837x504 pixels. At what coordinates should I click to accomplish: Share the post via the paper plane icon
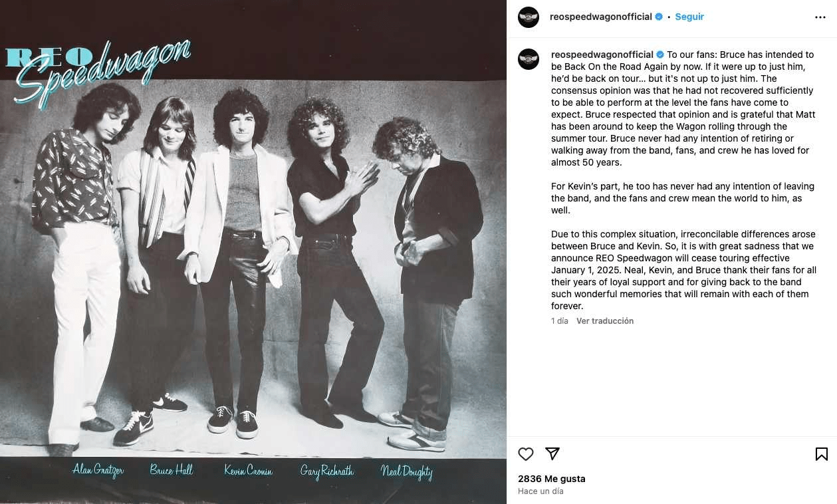pyautogui.click(x=552, y=453)
